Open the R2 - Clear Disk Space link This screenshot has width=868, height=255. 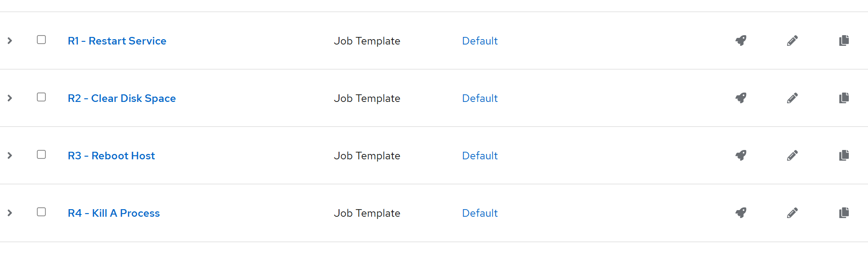tap(121, 98)
